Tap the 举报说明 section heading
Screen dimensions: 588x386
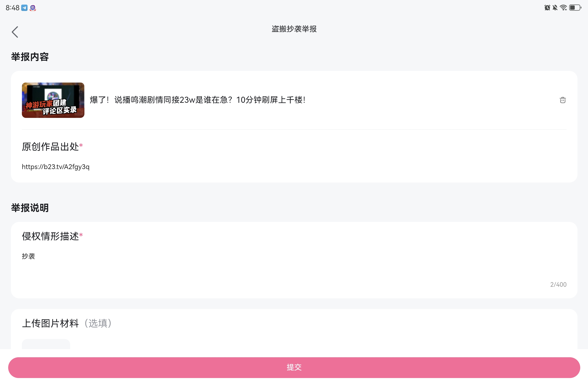(30, 208)
